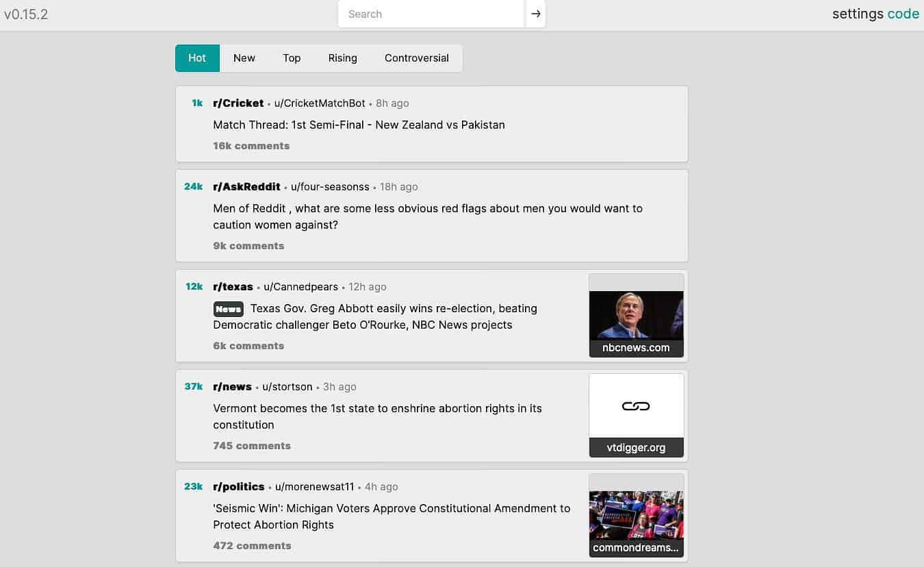This screenshot has width=924, height=567.
Task: Open the vtdigger.org link icon thumbnail
Action: pos(636,406)
